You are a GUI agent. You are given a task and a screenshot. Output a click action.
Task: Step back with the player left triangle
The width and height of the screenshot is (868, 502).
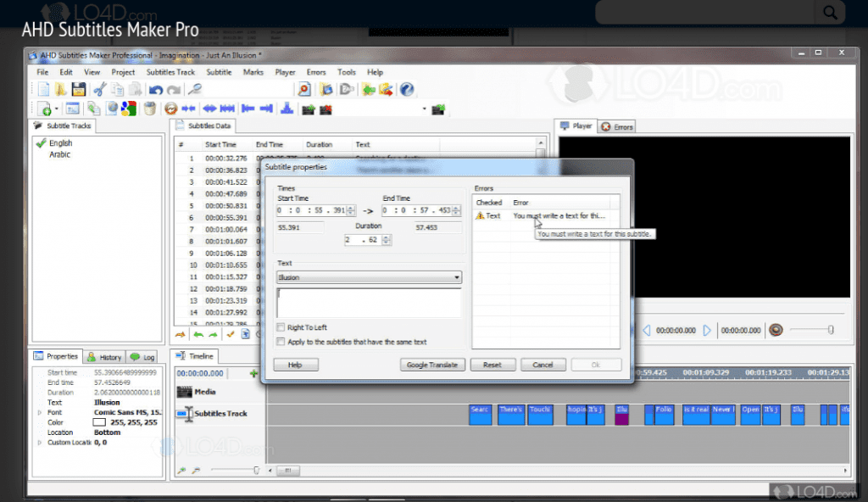pyautogui.click(x=647, y=330)
